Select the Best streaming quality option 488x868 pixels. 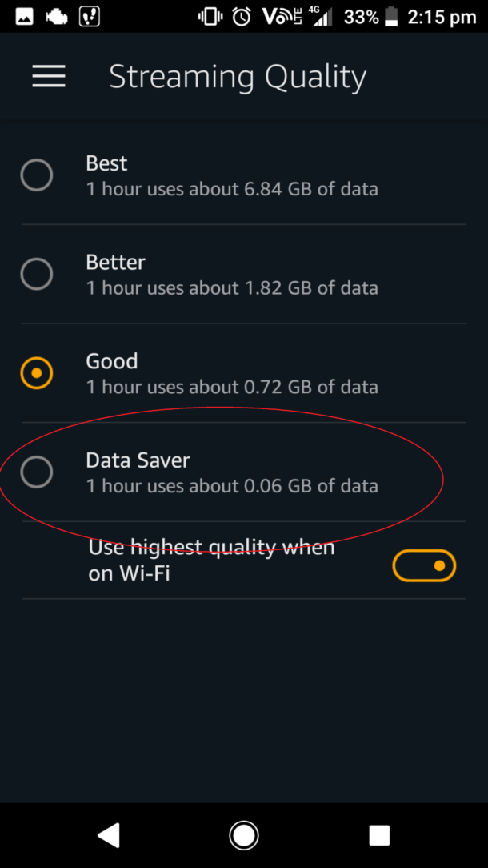[x=36, y=175]
